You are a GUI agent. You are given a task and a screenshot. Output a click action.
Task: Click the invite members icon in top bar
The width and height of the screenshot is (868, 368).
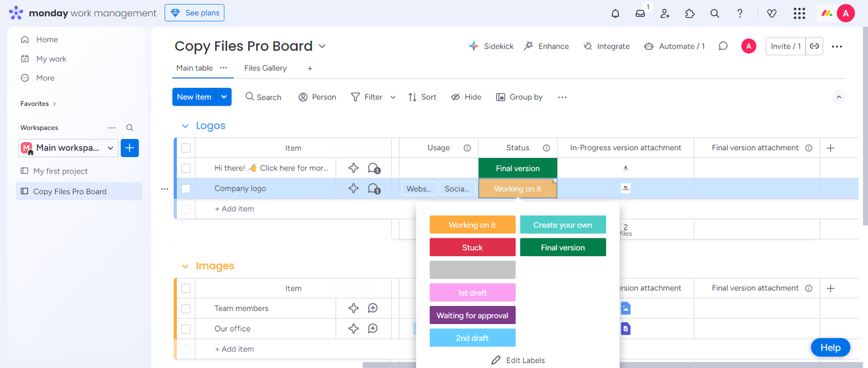click(665, 14)
